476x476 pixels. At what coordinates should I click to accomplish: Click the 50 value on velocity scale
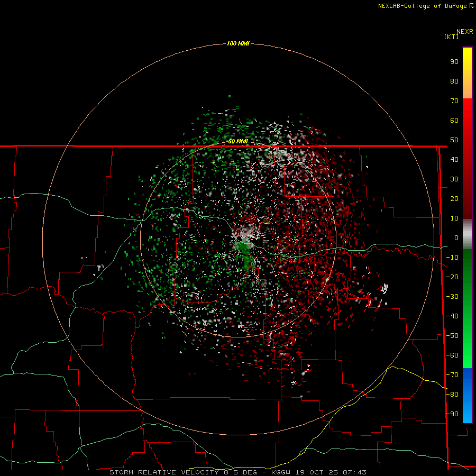coord(454,140)
